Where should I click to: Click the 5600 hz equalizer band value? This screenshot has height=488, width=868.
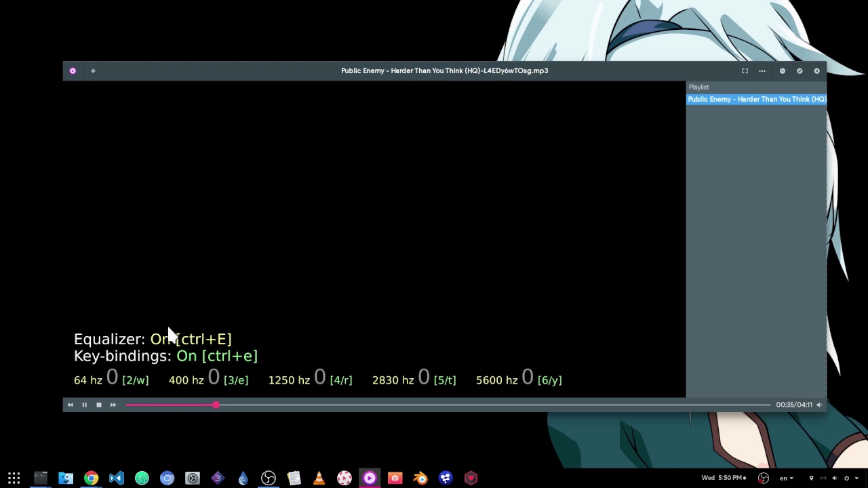click(528, 378)
